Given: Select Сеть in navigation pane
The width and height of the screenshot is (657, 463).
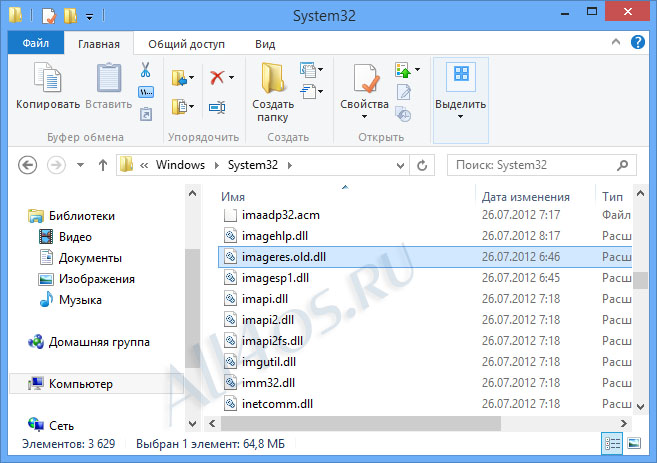Looking at the screenshot, I should point(51,425).
